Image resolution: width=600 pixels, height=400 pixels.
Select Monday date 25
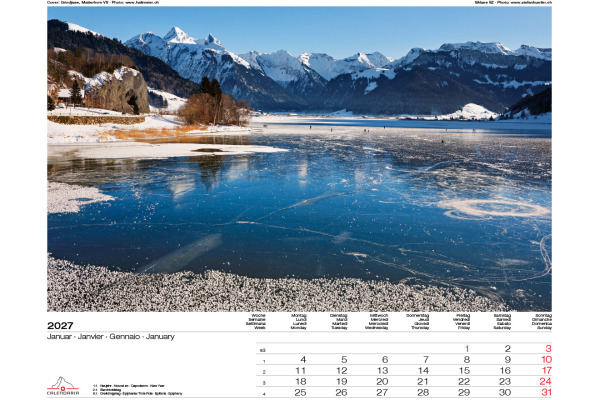click(x=301, y=393)
